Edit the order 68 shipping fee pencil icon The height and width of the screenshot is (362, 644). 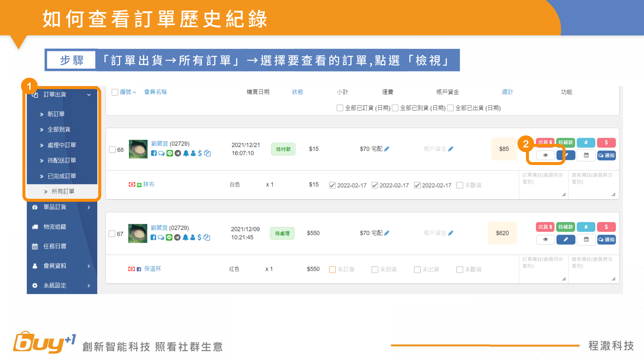pos(387,149)
